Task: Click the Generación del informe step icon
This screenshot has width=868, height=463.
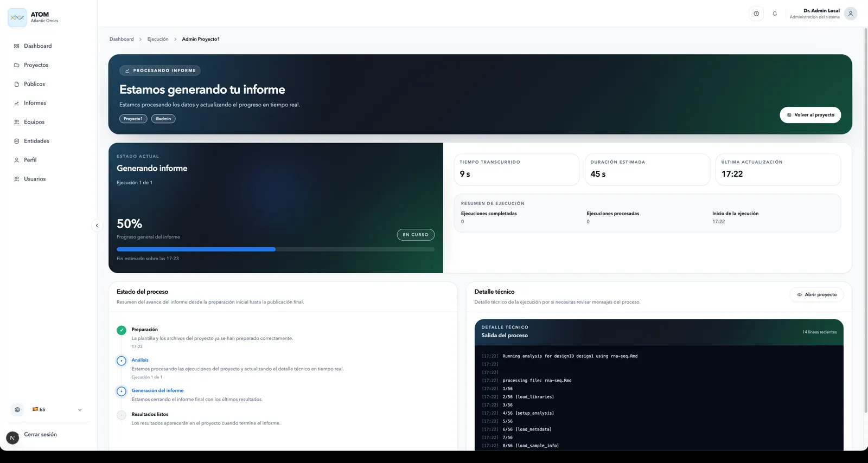Action: 122,391
